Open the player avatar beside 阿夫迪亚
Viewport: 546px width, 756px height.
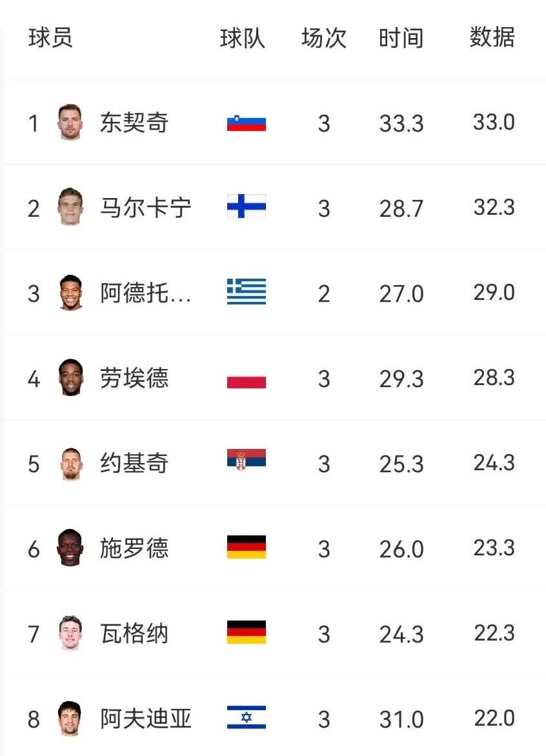click(70, 718)
